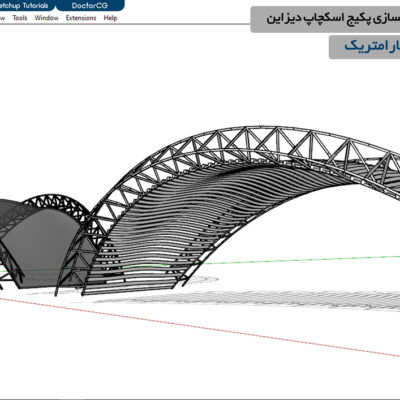Click the DoctorCG tab label
The height and width of the screenshot is (400, 400).
point(90,5)
